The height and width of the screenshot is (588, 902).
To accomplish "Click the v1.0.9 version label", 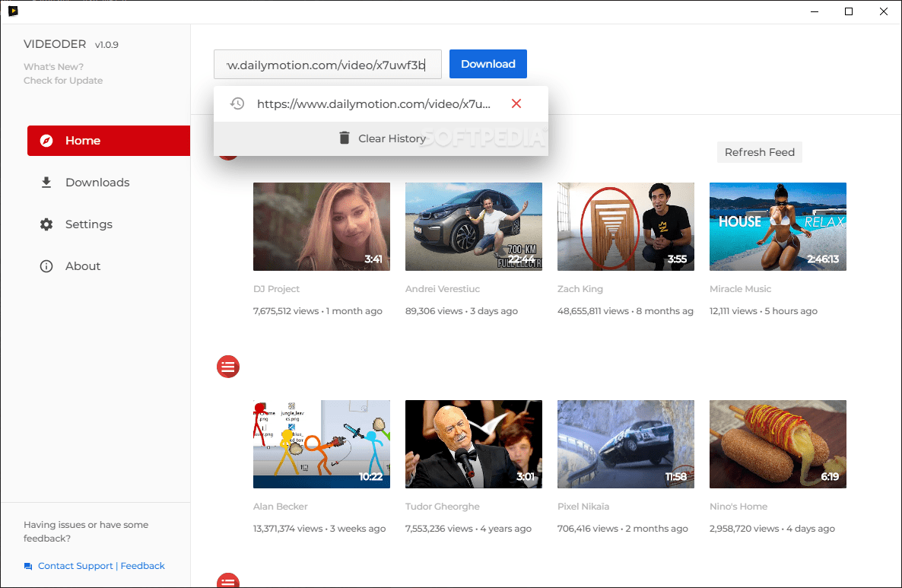I will point(106,45).
